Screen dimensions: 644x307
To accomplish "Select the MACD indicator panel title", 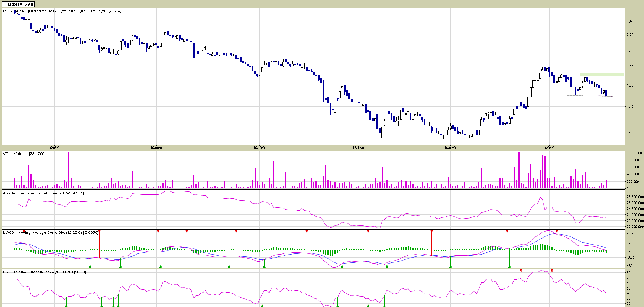I will tap(50, 233).
